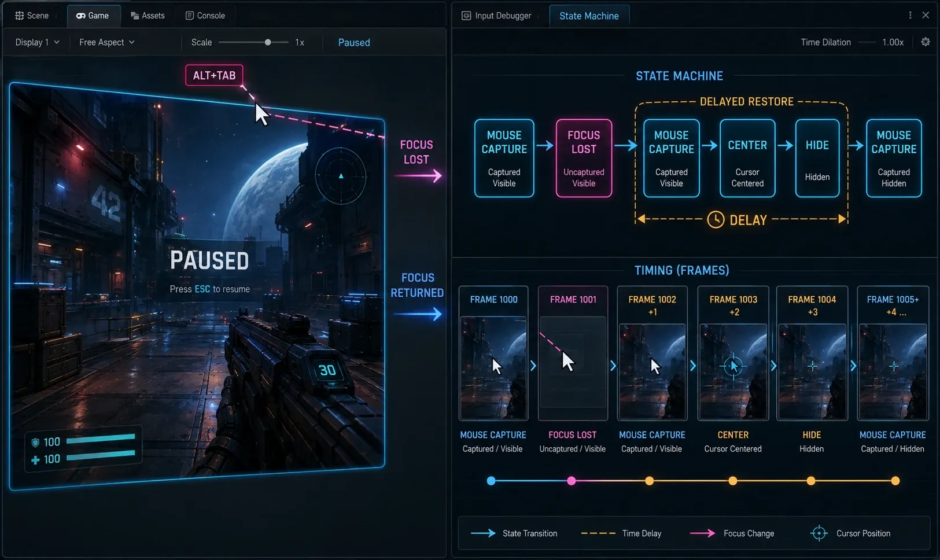Image resolution: width=940 pixels, height=560 pixels.
Task: Open the Console tab
Action: click(x=205, y=16)
